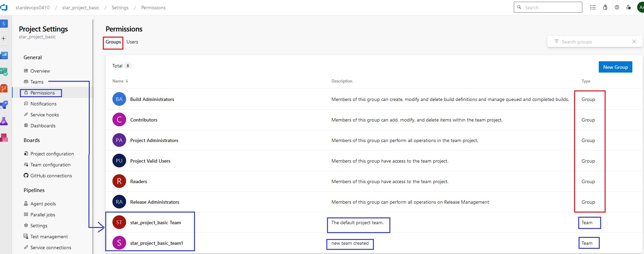The image size is (644, 254).
Task: Click the Readers R avatar
Action: [x=119, y=181]
